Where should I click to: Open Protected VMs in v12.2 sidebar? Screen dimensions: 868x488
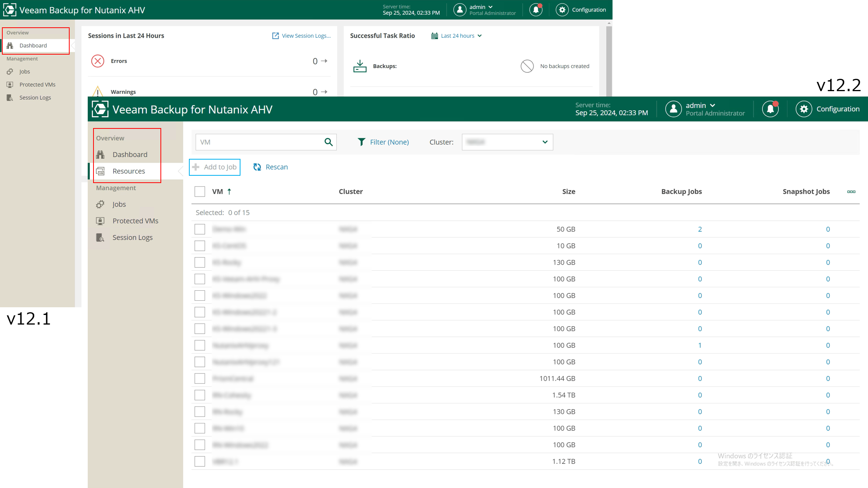point(135,221)
